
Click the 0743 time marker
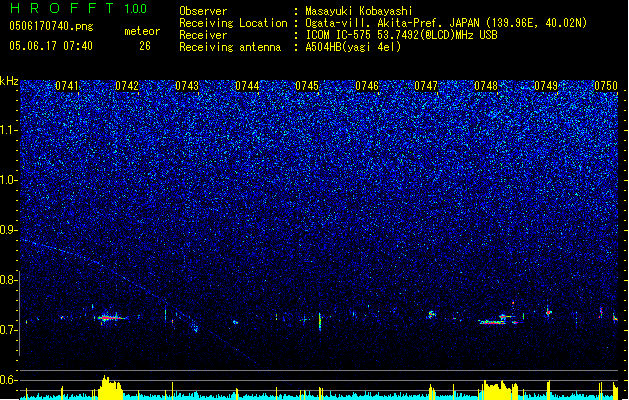pyautogui.click(x=187, y=86)
